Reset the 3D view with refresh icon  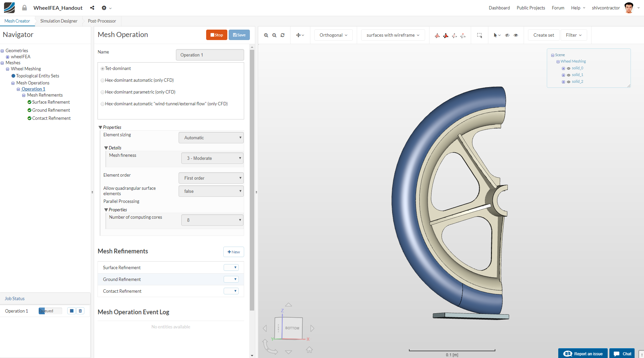(x=282, y=35)
